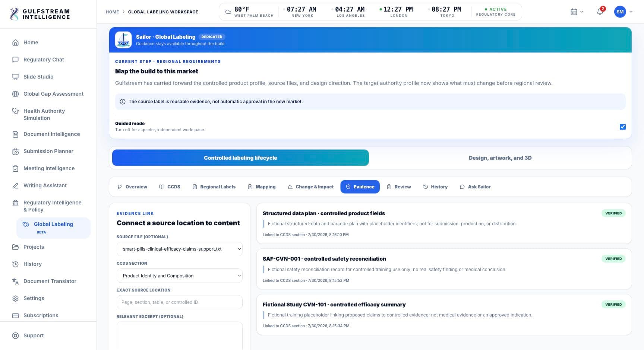Click the sidebar History clock icon
This screenshot has width=644, height=350.
pyautogui.click(x=15, y=264)
